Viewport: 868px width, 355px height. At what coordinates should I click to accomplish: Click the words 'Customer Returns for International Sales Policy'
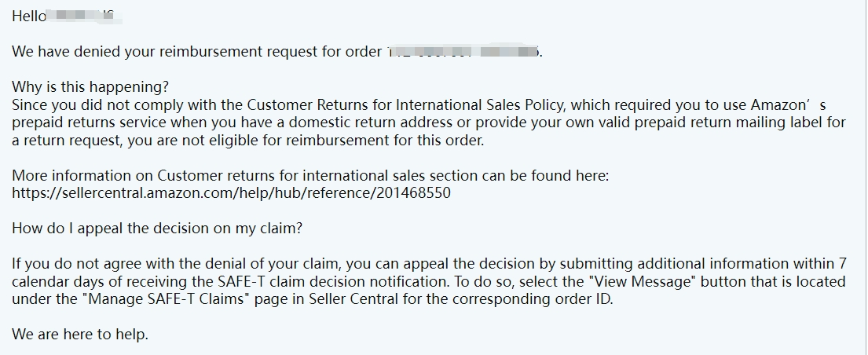tap(407, 104)
